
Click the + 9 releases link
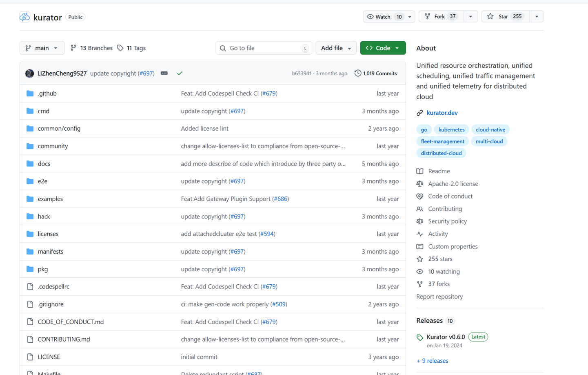pyautogui.click(x=432, y=361)
